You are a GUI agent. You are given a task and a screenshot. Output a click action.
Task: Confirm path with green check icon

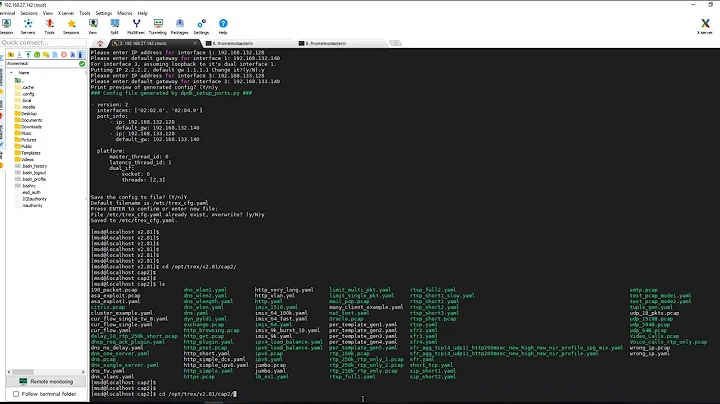click(x=82, y=63)
